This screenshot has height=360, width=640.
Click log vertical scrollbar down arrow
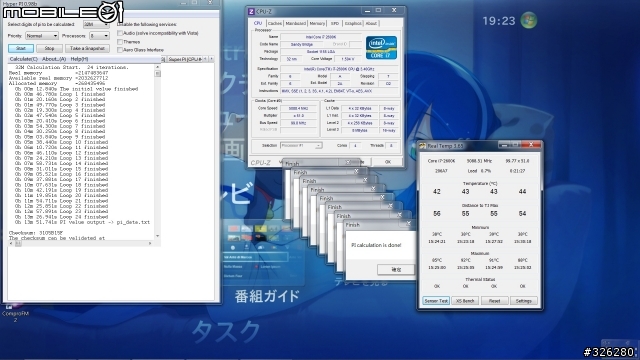pos(158,236)
